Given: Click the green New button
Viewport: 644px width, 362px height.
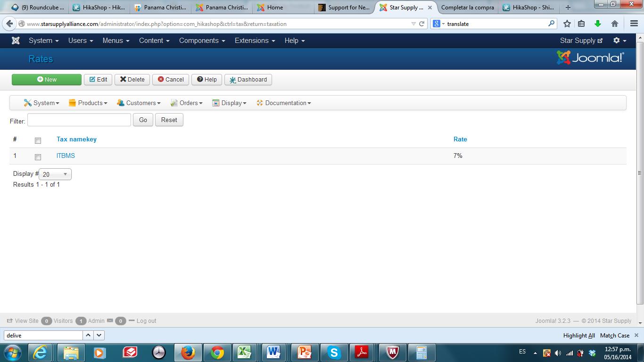Looking at the screenshot, I should (47, 80).
